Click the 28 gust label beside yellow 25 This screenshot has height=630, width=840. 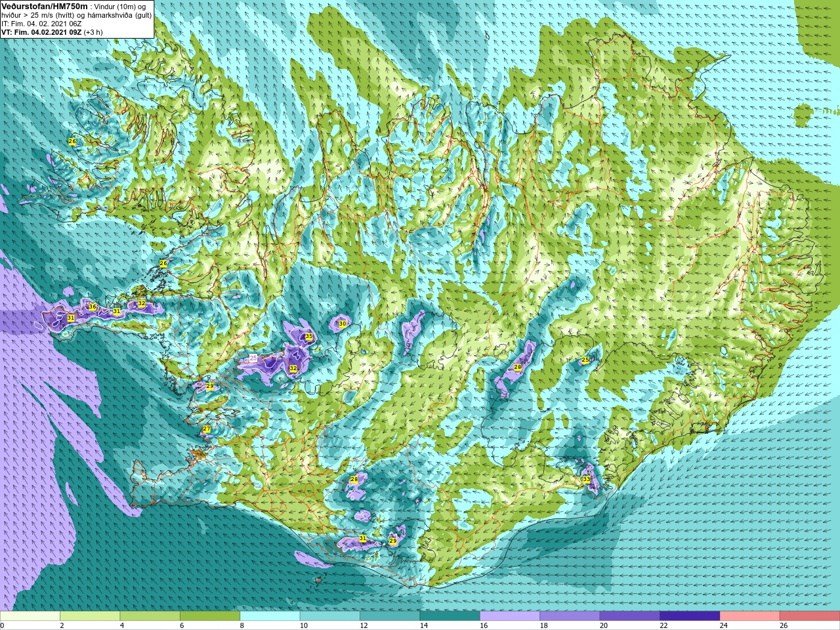[518, 367]
